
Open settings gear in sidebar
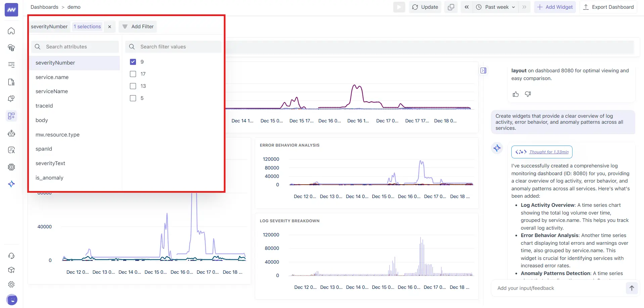(11, 284)
